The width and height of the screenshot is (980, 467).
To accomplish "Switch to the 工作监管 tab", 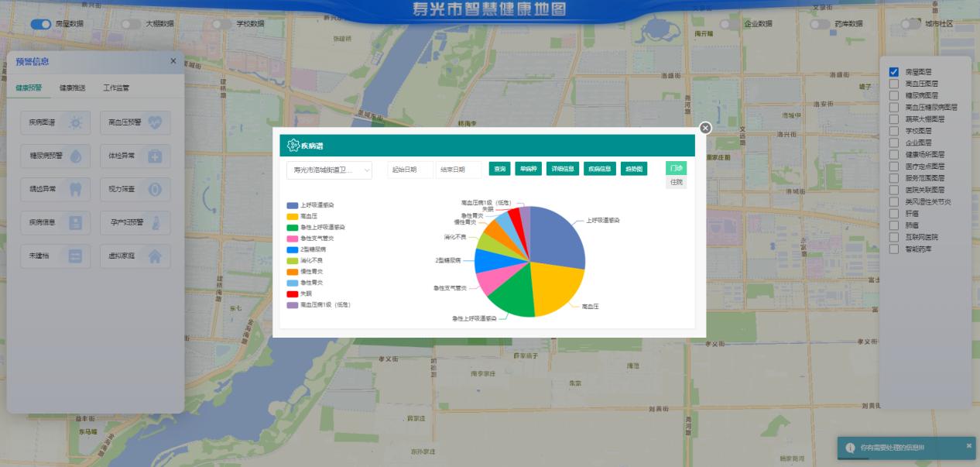I will (116, 88).
